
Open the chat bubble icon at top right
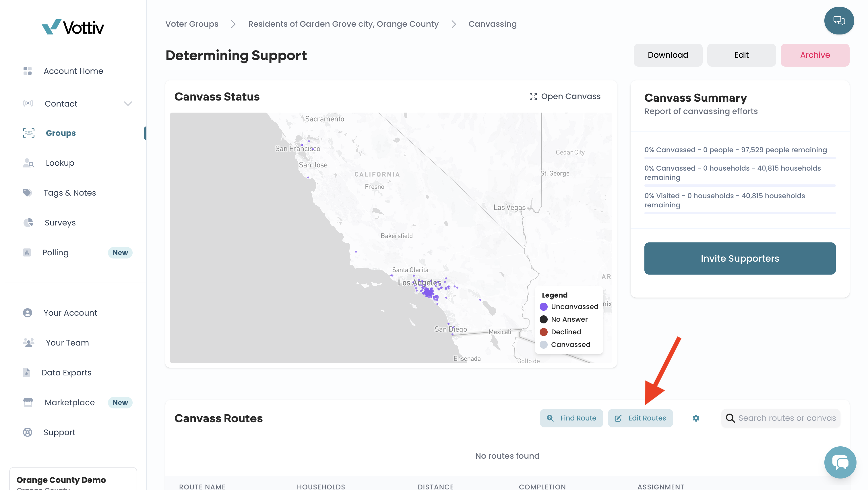[839, 21]
